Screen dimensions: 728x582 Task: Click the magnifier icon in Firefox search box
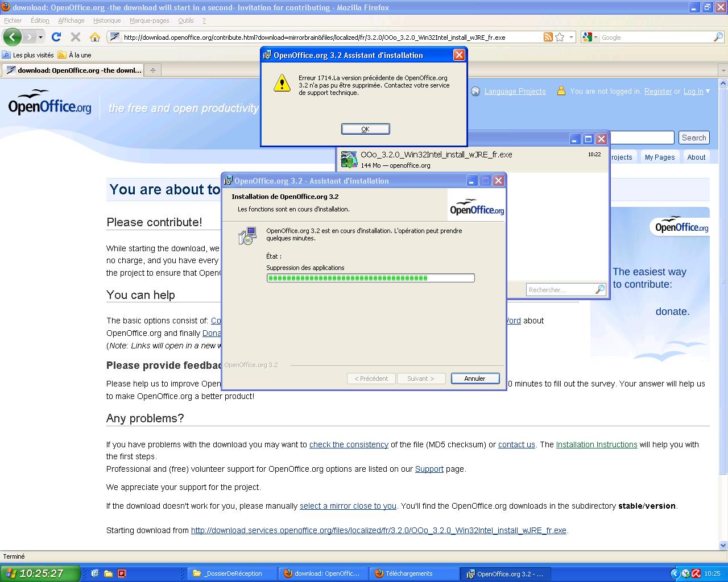pyautogui.click(x=718, y=37)
